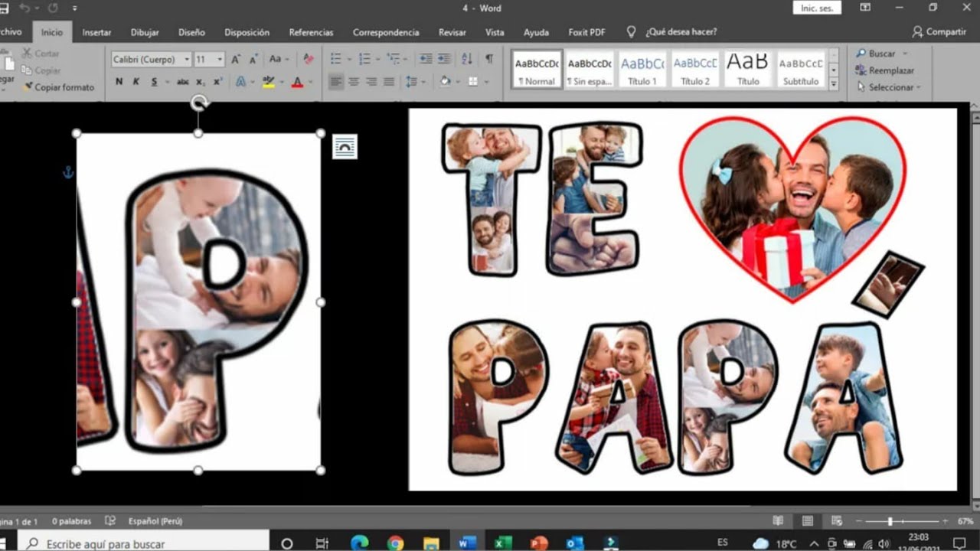Click the Inic. ses. sign-in button

[x=817, y=8]
